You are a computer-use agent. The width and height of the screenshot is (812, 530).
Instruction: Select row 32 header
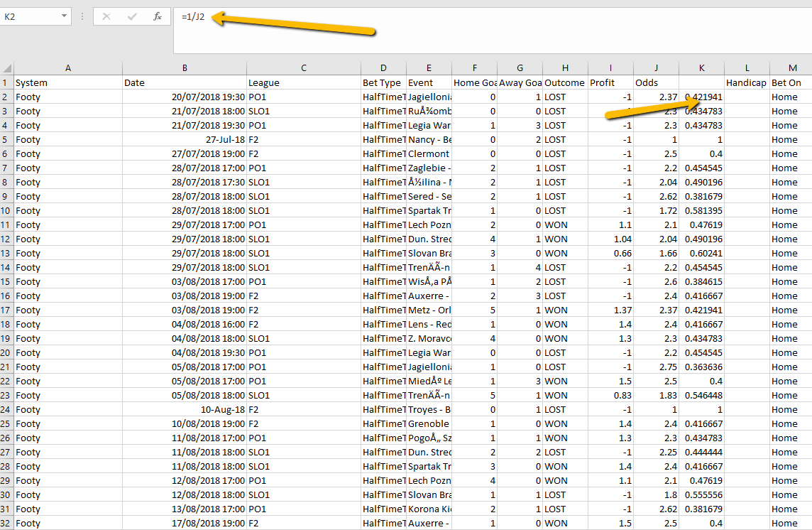click(6, 524)
